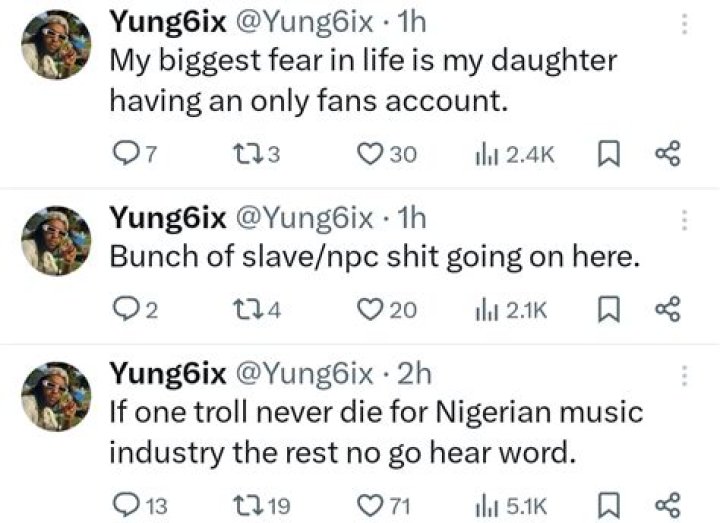720x523 pixels.
Task: Open more options on slave/npc tweet
Action: click(x=685, y=221)
